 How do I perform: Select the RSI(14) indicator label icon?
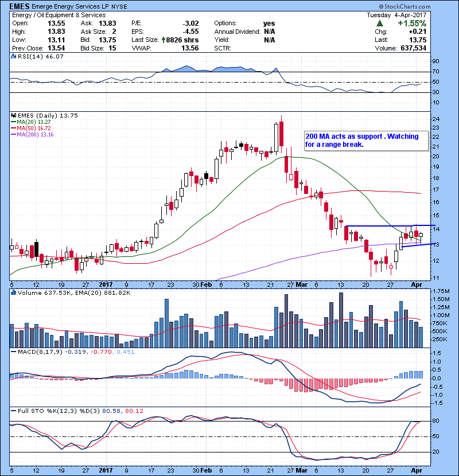point(13,56)
